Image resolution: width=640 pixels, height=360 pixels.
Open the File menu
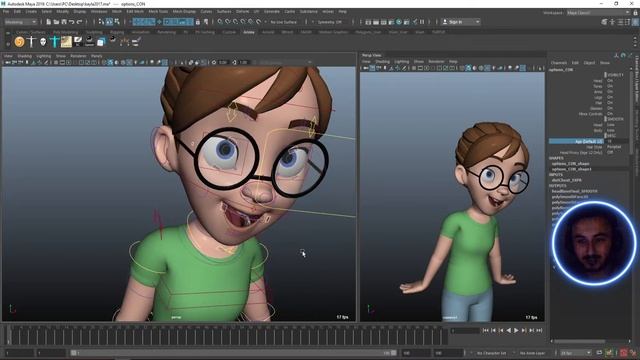coord(6,11)
